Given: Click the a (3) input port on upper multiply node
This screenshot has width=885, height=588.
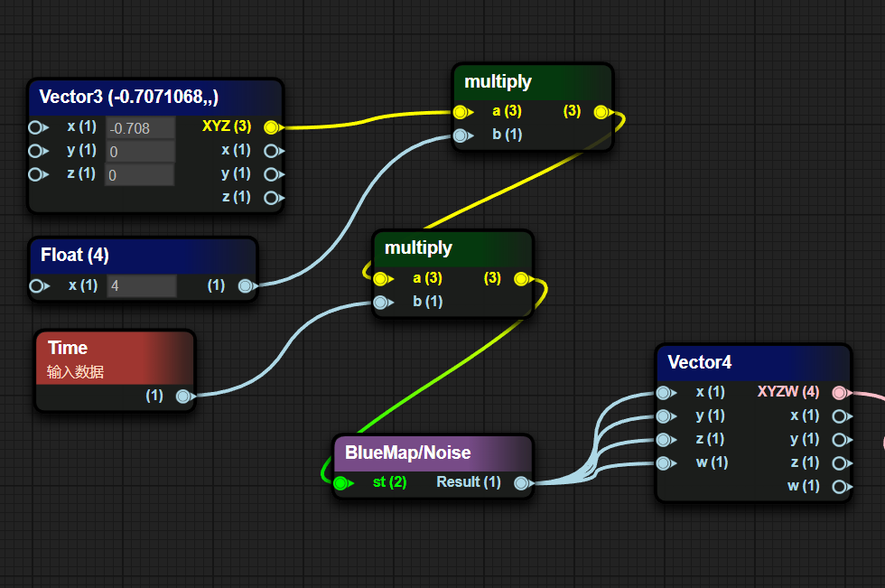Looking at the screenshot, I should pos(461,112).
